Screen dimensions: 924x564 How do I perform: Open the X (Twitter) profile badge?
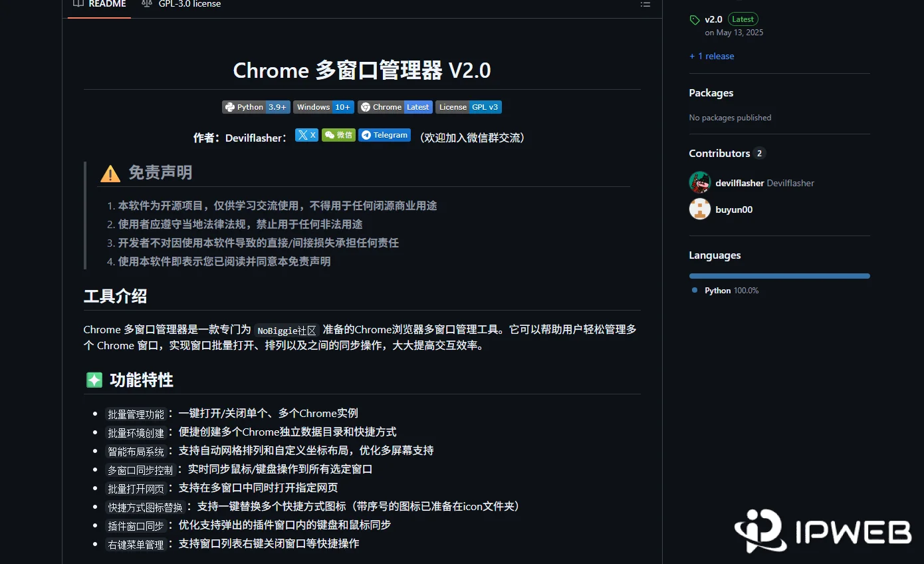click(306, 134)
